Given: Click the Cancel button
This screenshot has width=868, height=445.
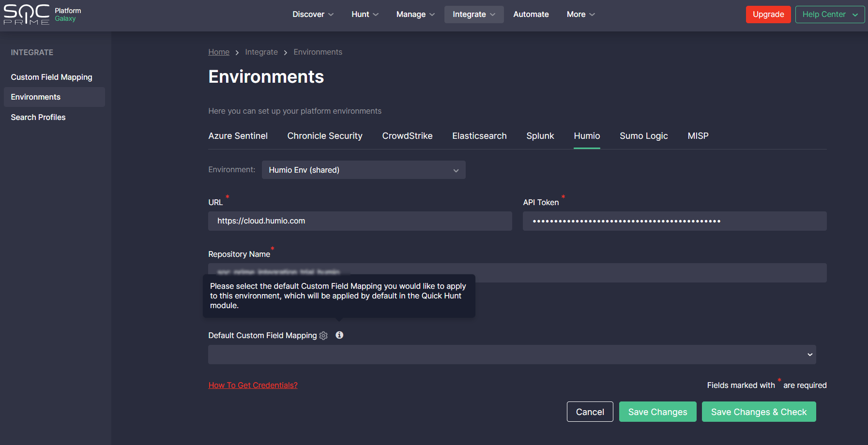Looking at the screenshot, I should click(590, 412).
